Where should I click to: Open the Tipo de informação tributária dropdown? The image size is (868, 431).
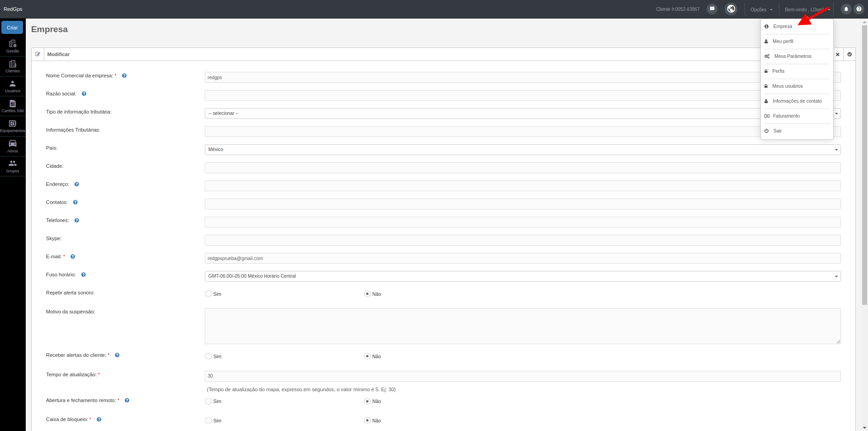(523, 114)
